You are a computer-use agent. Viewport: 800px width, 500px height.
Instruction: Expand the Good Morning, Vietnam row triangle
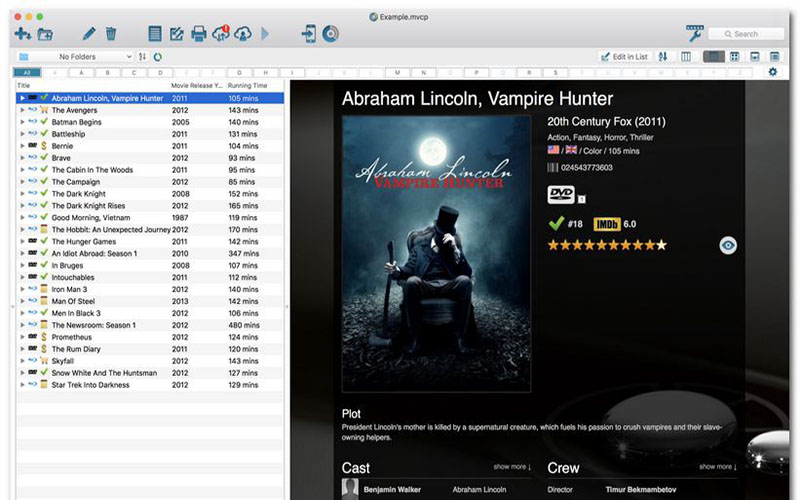click(x=22, y=217)
